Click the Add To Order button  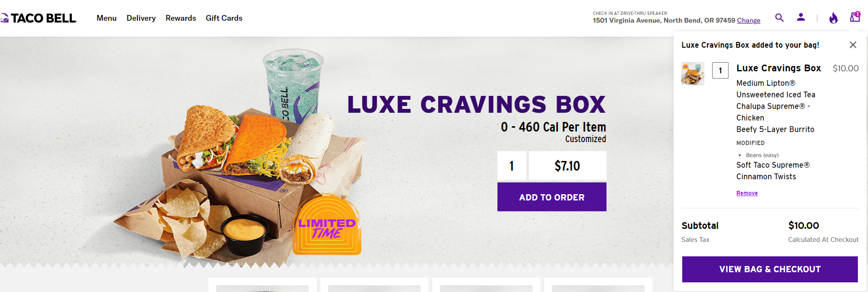click(551, 197)
